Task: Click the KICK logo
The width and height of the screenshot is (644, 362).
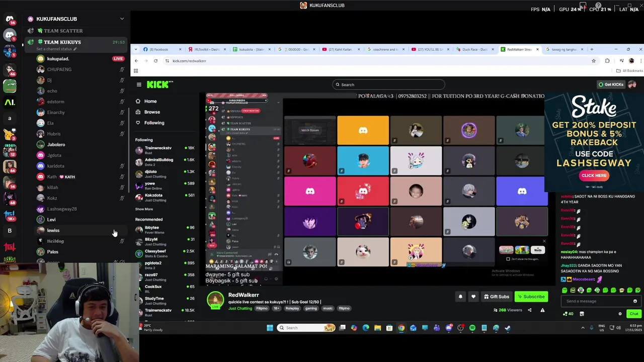Action: coord(159,84)
